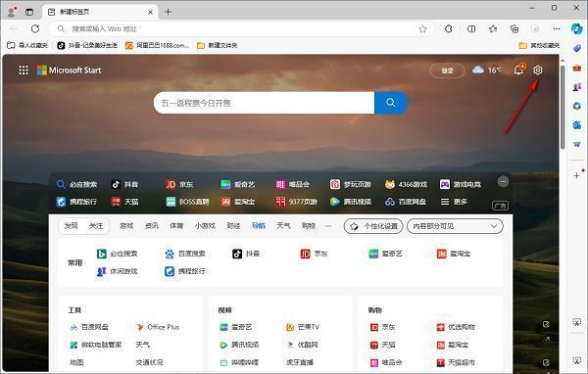Open the 微软电脑管家 link under 工具

[x=96, y=345]
